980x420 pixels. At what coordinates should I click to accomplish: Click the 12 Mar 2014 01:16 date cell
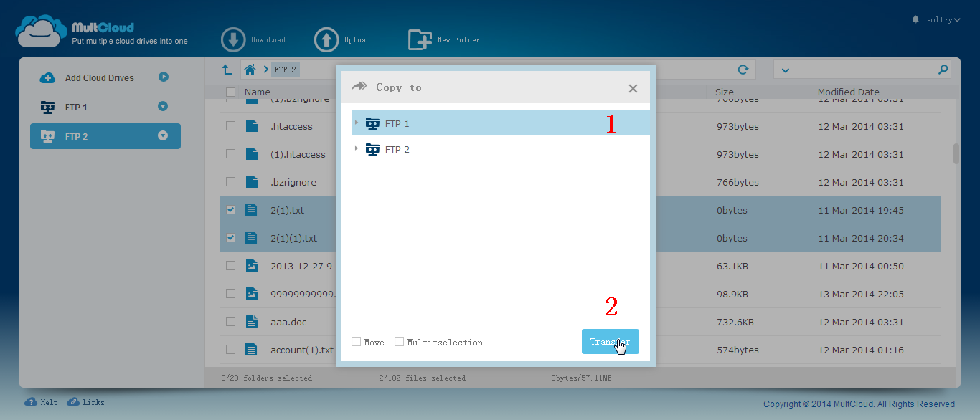click(x=861, y=350)
